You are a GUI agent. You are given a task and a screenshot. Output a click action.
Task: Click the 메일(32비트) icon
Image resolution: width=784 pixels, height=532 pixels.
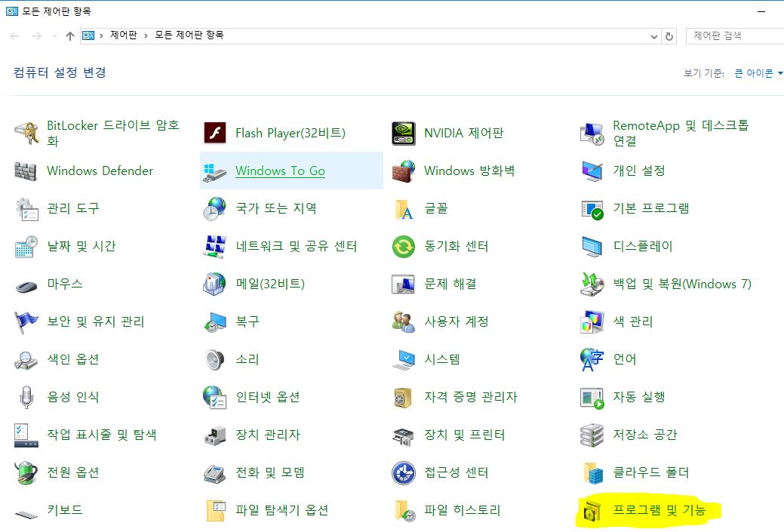click(215, 284)
